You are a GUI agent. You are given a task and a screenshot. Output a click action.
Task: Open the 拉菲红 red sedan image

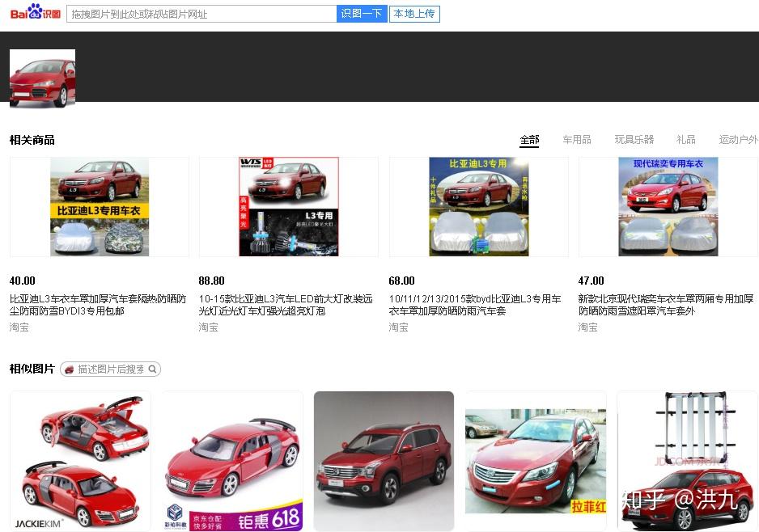click(x=536, y=462)
